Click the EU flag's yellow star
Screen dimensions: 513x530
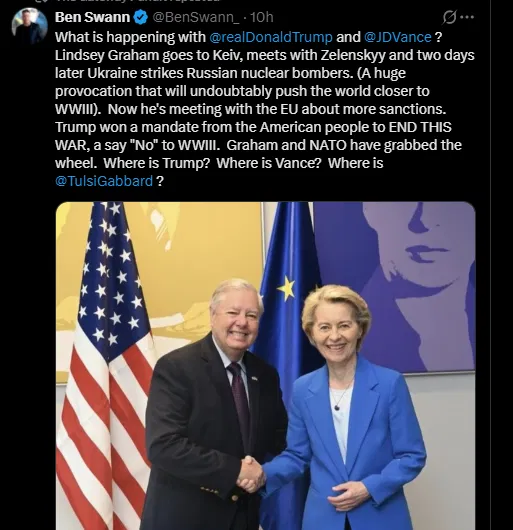pos(286,288)
